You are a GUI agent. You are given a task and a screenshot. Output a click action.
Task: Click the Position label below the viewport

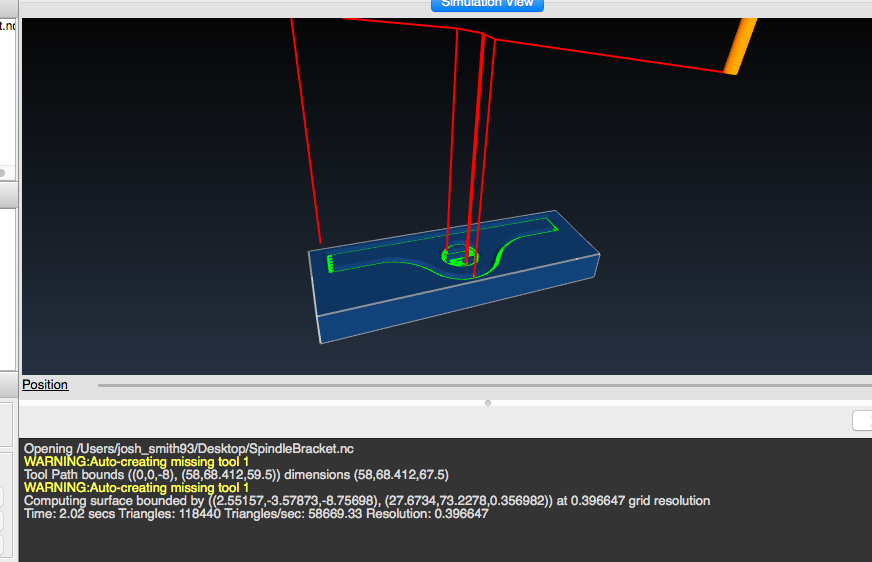[x=45, y=385]
